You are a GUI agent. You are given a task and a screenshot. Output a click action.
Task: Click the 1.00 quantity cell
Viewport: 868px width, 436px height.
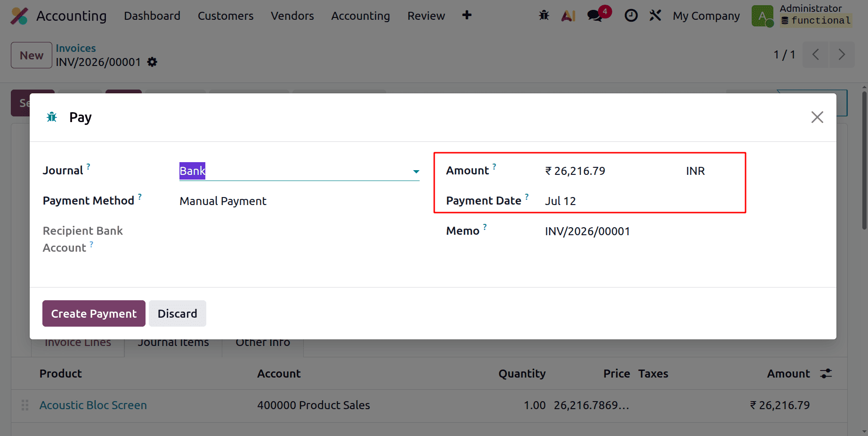pos(535,405)
